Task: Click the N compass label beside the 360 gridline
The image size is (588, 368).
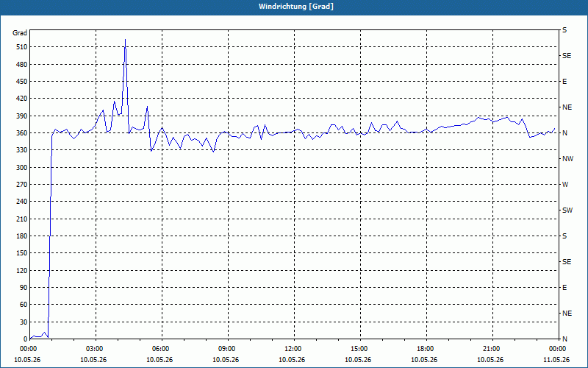Action: pyautogui.click(x=564, y=133)
